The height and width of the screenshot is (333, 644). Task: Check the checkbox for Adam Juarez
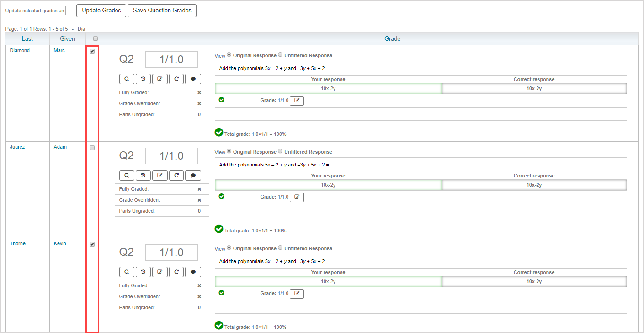pyautogui.click(x=92, y=148)
